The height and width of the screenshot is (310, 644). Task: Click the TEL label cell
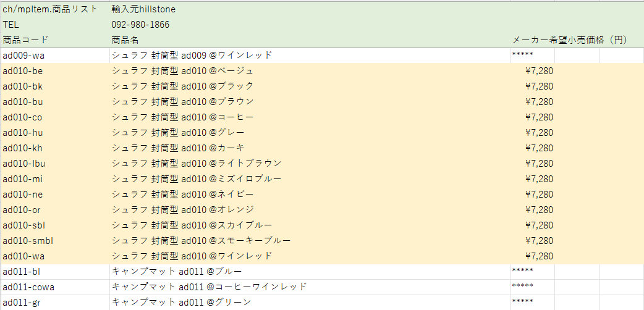(x=11, y=25)
